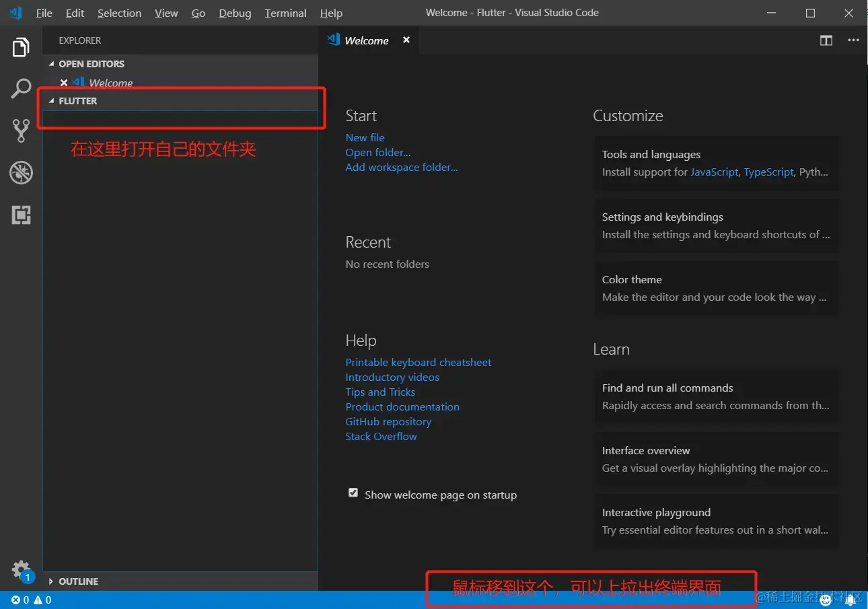
Task: Open the GitHub repository link
Action: point(388,421)
